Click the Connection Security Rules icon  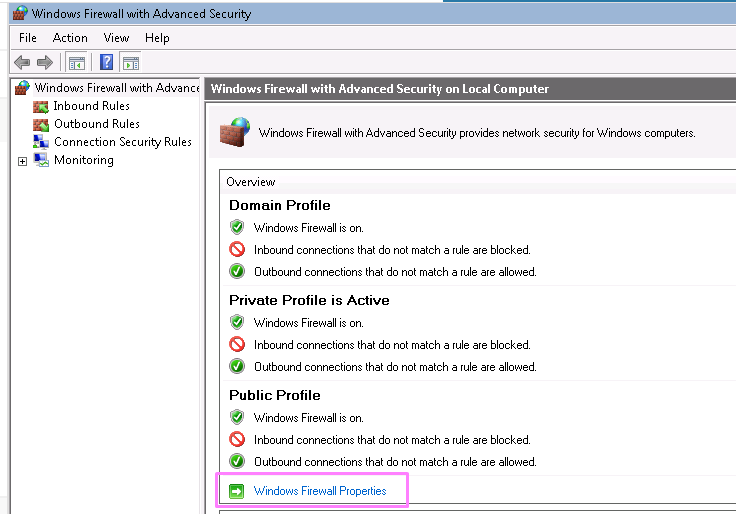(41, 142)
